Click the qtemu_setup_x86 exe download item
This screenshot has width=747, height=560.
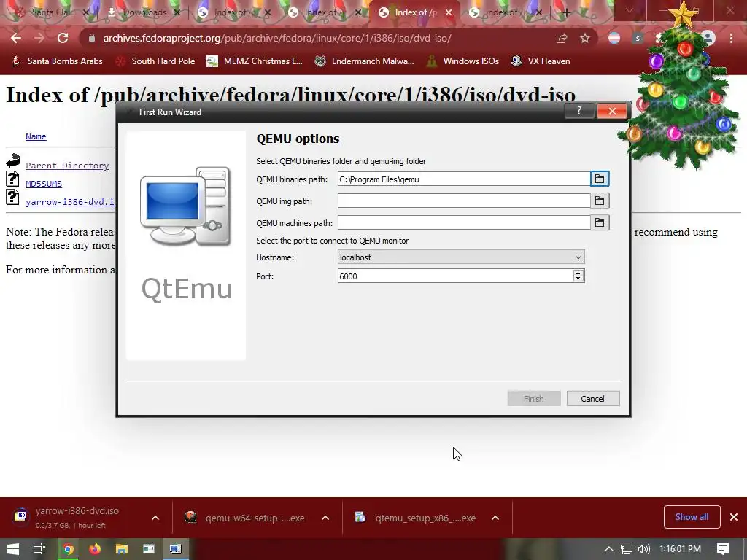[415, 518]
